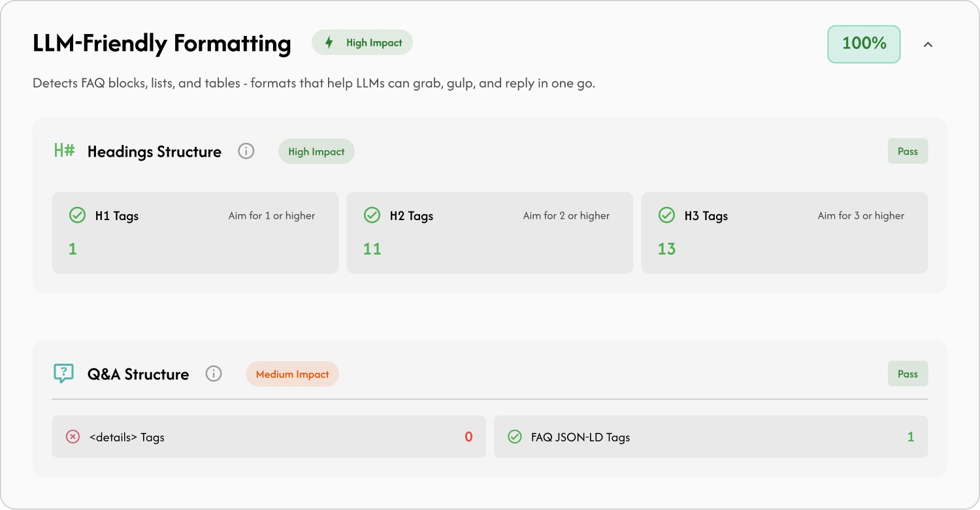Image resolution: width=980 pixels, height=510 pixels.
Task: Toggle the Pass status for Headings Structure
Action: (x=907, y=151)
